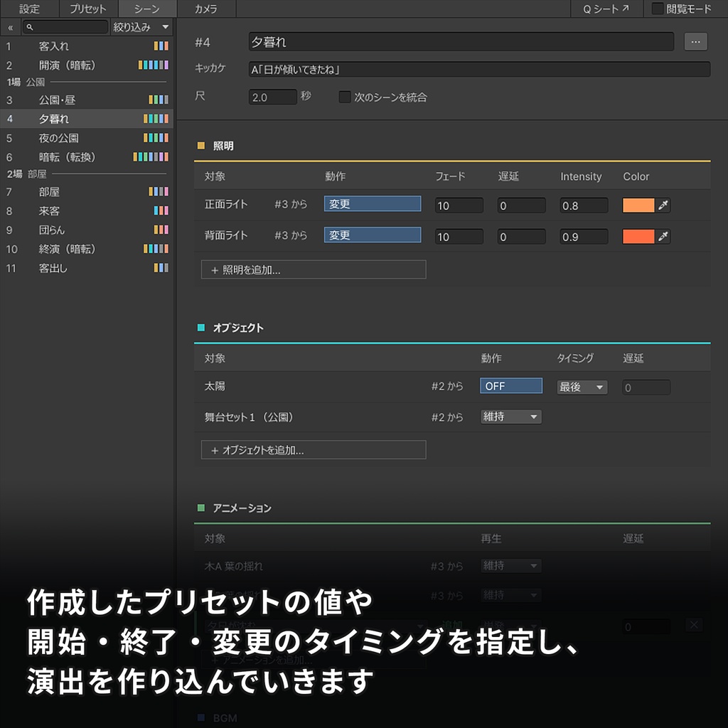
Task: Open 変更 action field for 正面ライト
Action: [x=373, y=204]
